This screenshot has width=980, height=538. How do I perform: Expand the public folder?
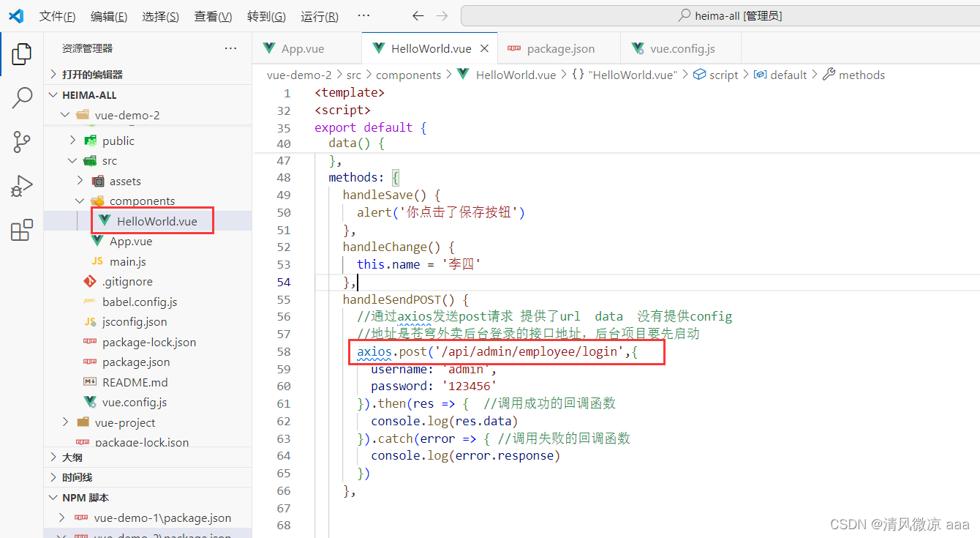pyautogui.click(x=148, y=141)
